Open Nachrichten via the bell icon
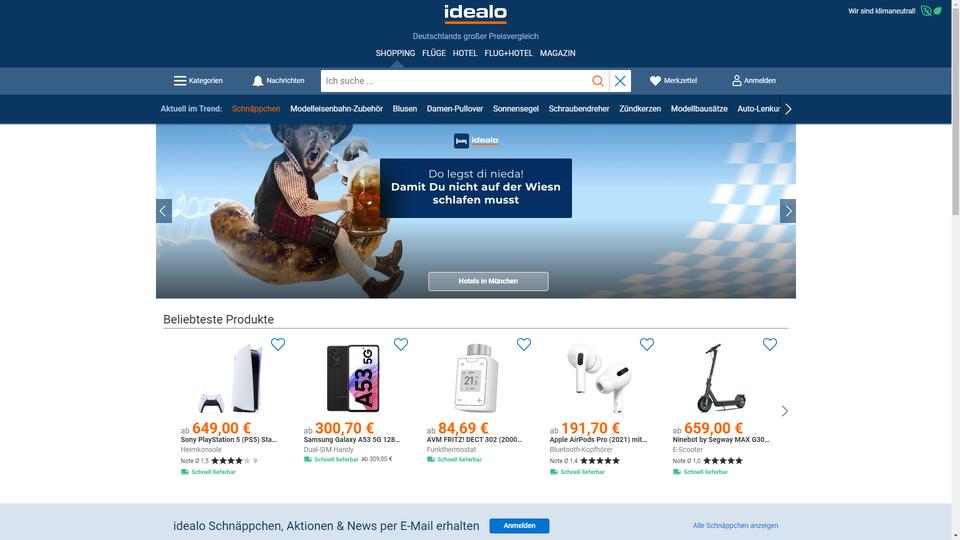 [x=258, y=81]
